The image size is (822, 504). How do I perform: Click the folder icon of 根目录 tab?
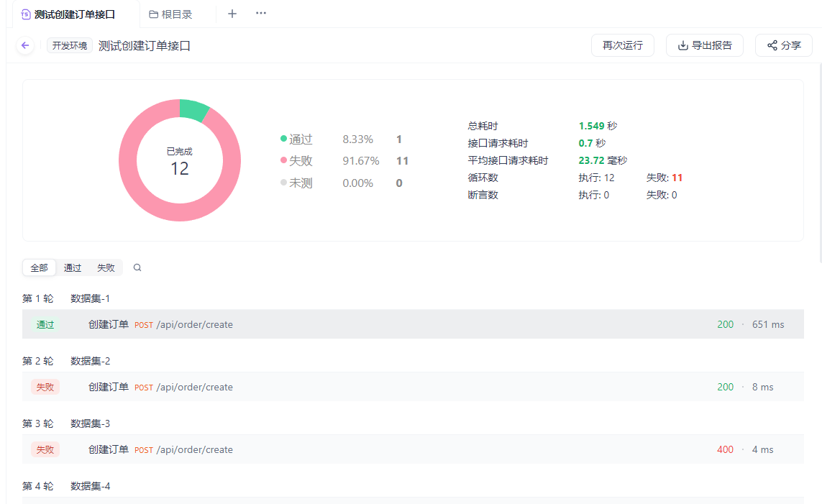(153, 14)
